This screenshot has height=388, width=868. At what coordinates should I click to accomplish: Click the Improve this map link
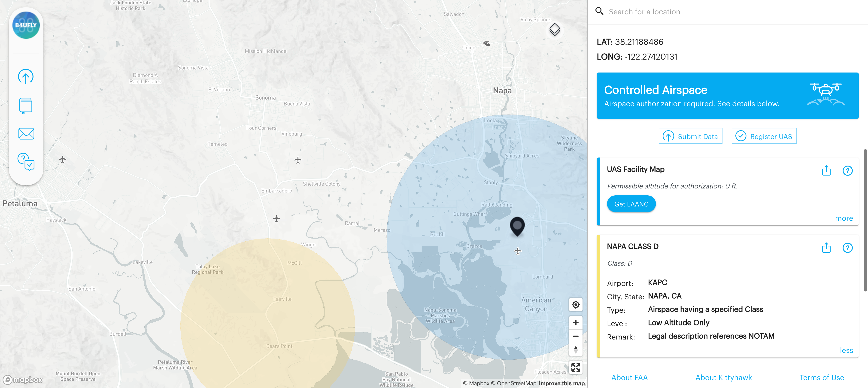pos(561,383)
